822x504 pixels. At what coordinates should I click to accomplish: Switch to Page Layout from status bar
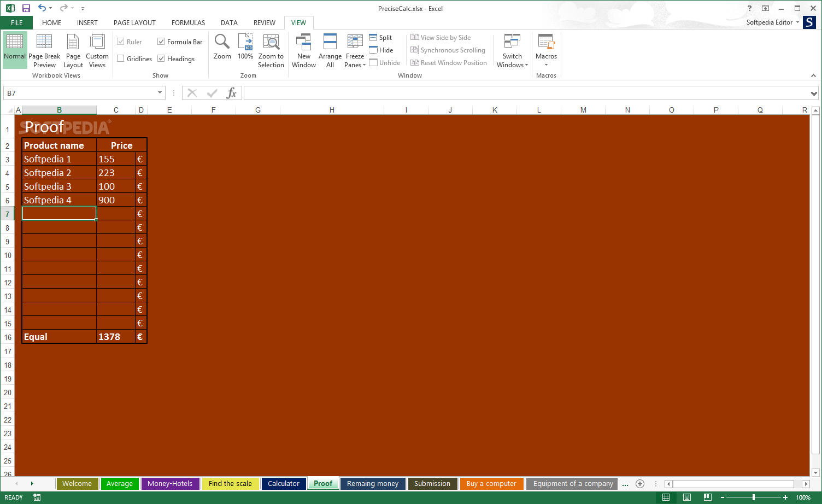point(686,497)
